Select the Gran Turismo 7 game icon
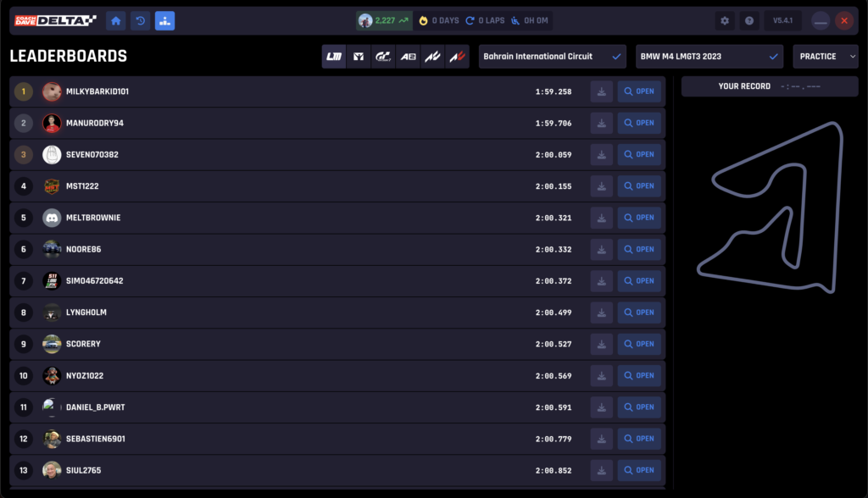868x498 pixels. click(x=383, y=57)
